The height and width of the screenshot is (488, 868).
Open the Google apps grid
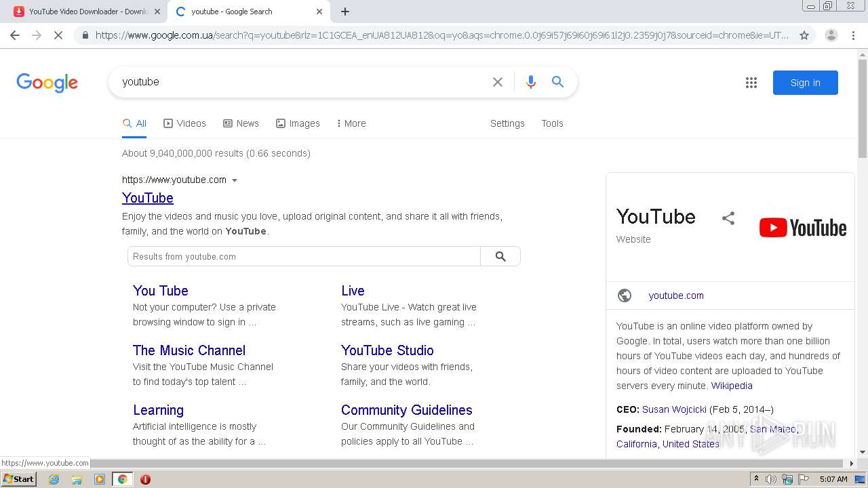(x=751, y=83)
